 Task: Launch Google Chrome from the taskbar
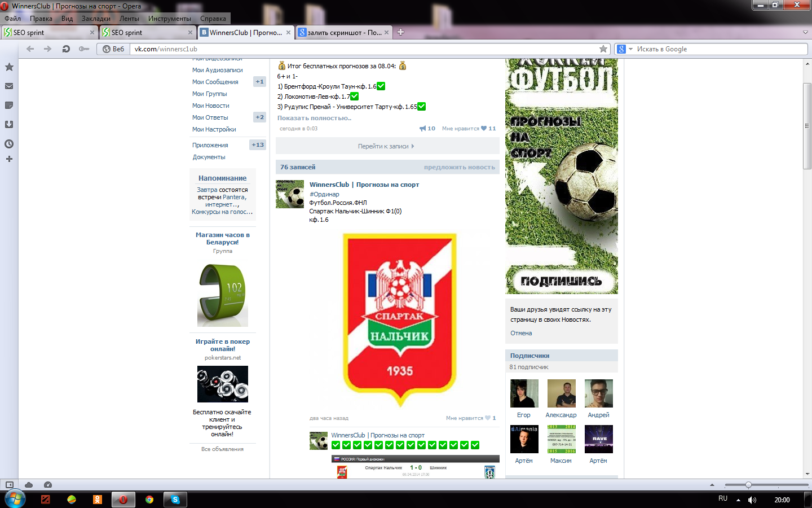149,500
